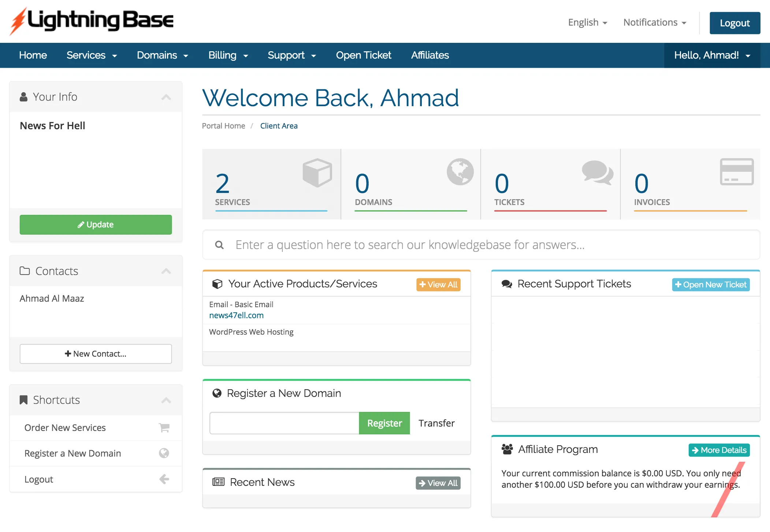Click the Logout arrow icon in Shortcuts

(164, 479)
